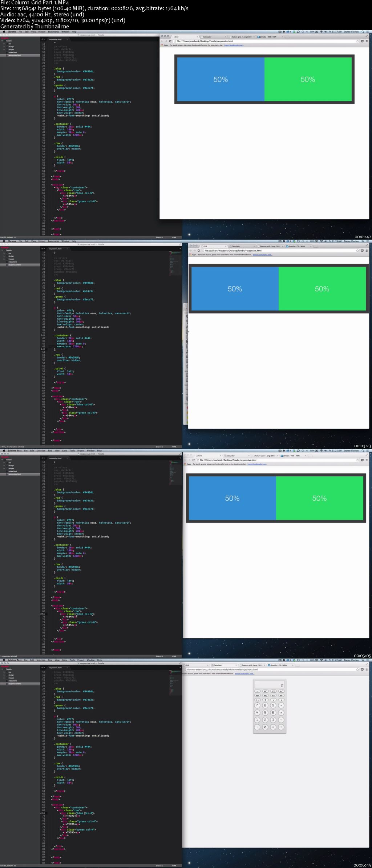
Task: Close responsive.html Sublime tab in 00:06:45 frame
Action: click(67, 667)
